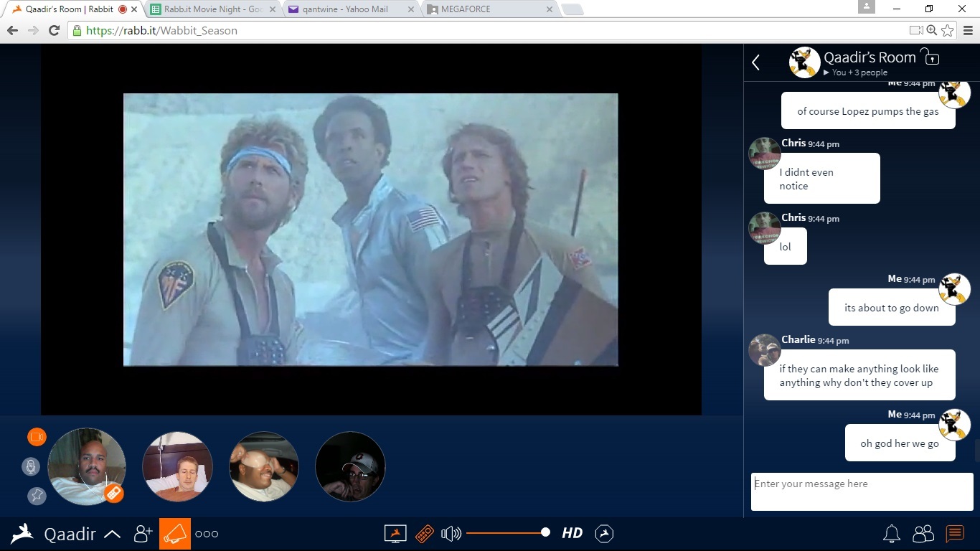Show the people list icon

tap(923, 534)
